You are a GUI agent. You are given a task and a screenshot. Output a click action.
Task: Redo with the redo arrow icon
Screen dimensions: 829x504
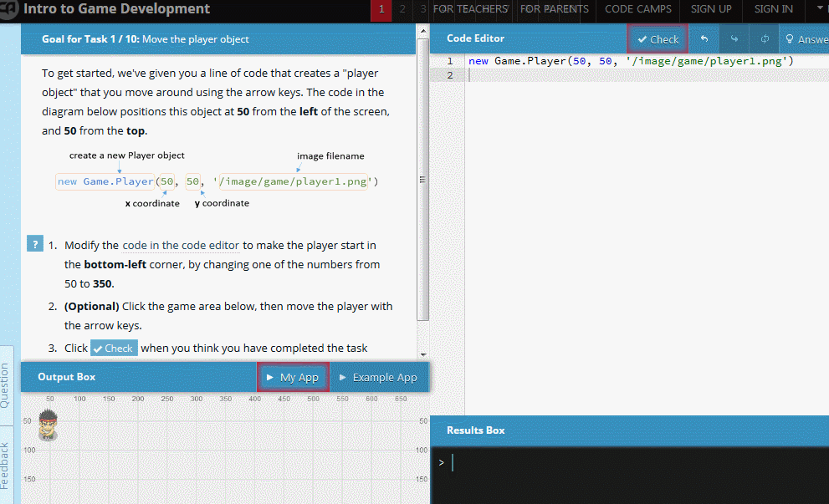734,38
